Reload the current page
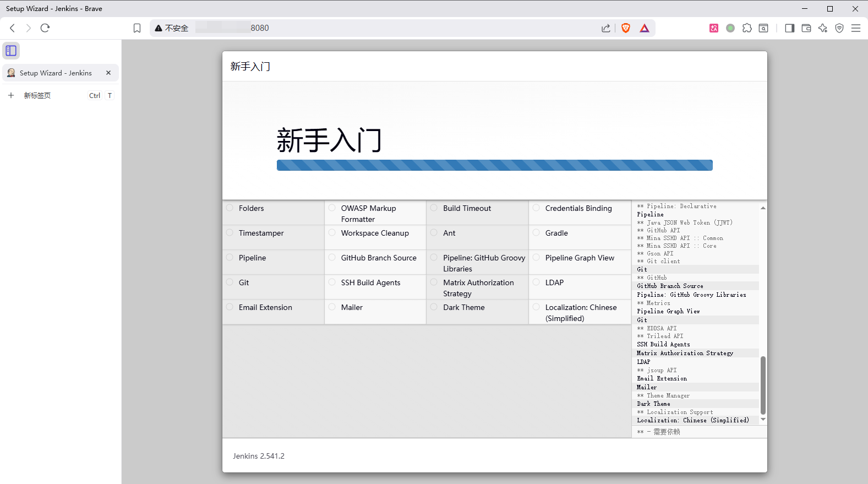868x484 pixels. point(45,28)
